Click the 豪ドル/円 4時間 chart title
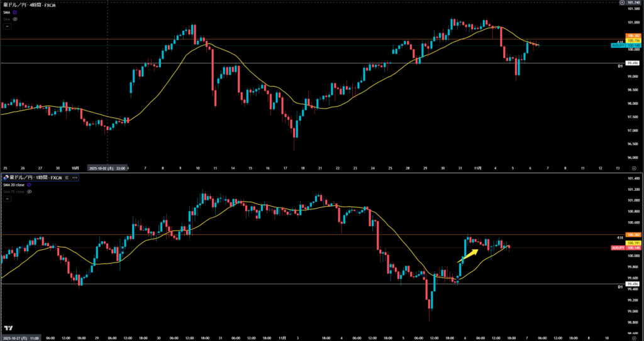 coord(28,4)
